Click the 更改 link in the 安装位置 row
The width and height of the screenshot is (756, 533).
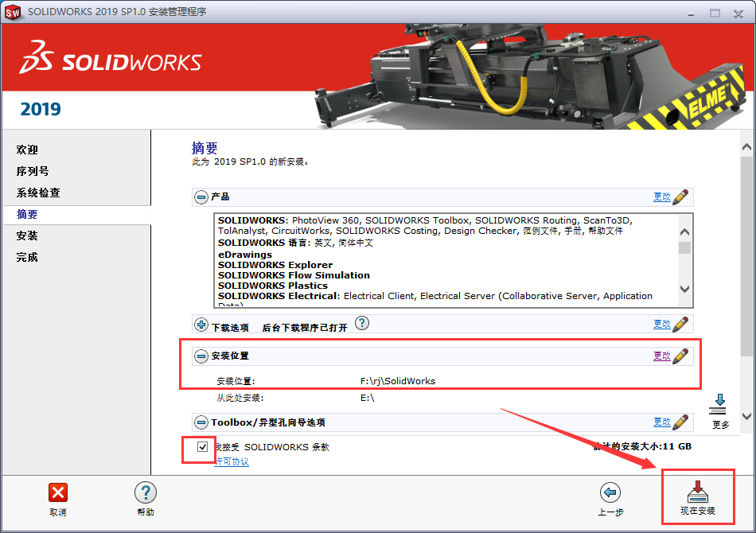click(x=661, y=356)
